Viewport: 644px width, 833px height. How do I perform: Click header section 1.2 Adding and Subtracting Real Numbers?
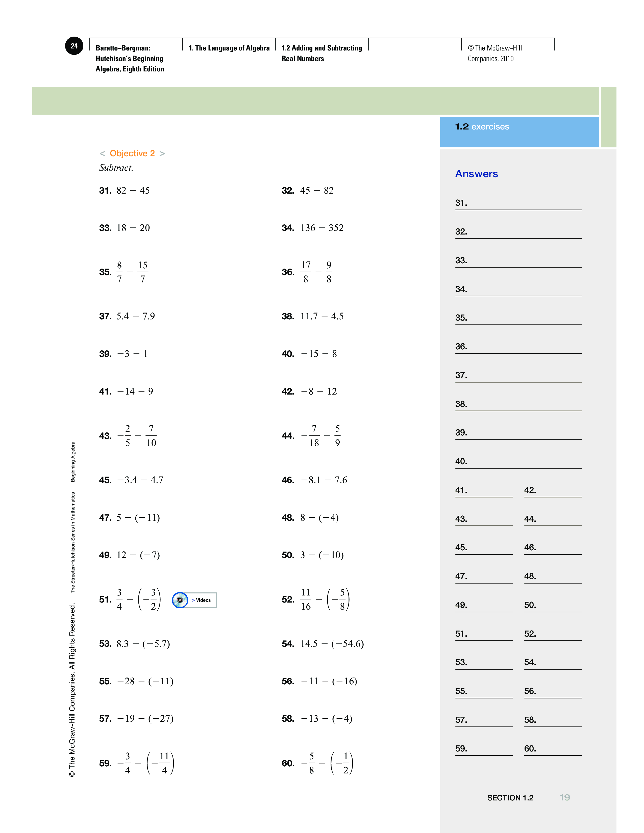tap(321, 54)
